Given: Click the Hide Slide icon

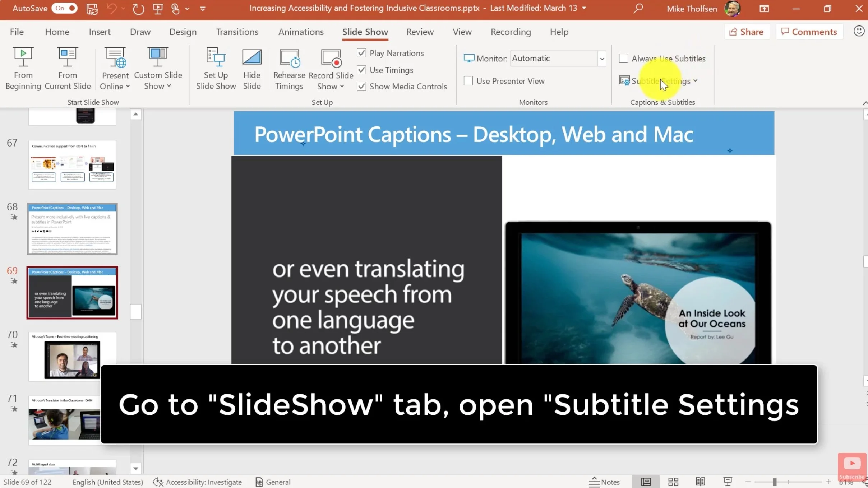Looking at the screenshot, I should [x=251, y=57].
